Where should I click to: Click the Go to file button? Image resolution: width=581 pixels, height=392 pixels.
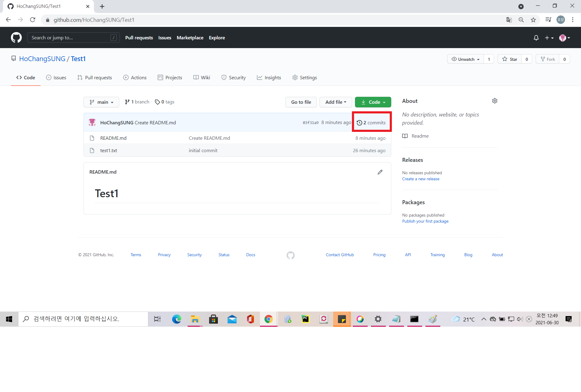click(x=301, y=102)
